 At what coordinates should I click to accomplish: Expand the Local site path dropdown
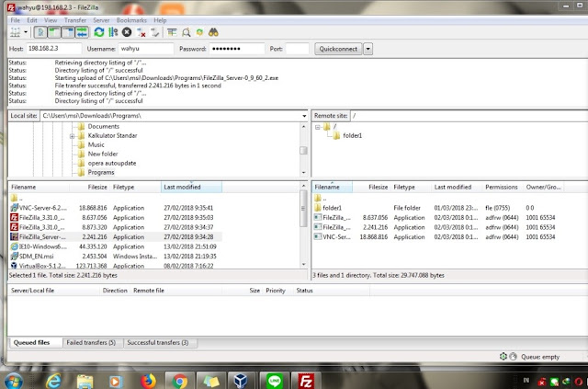click(304, 116)
